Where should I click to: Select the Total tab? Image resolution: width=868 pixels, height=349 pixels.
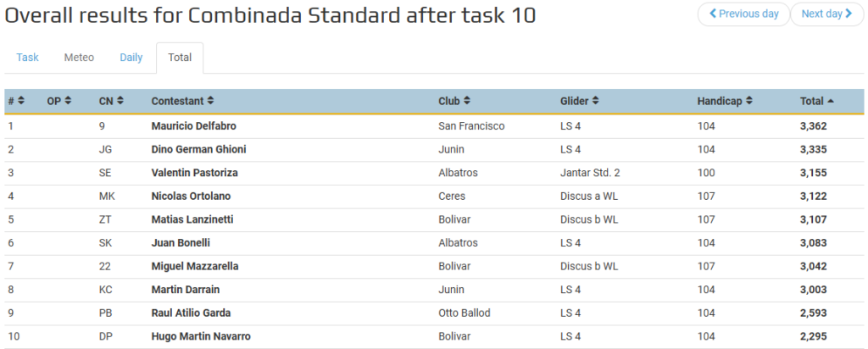[180, 58]
